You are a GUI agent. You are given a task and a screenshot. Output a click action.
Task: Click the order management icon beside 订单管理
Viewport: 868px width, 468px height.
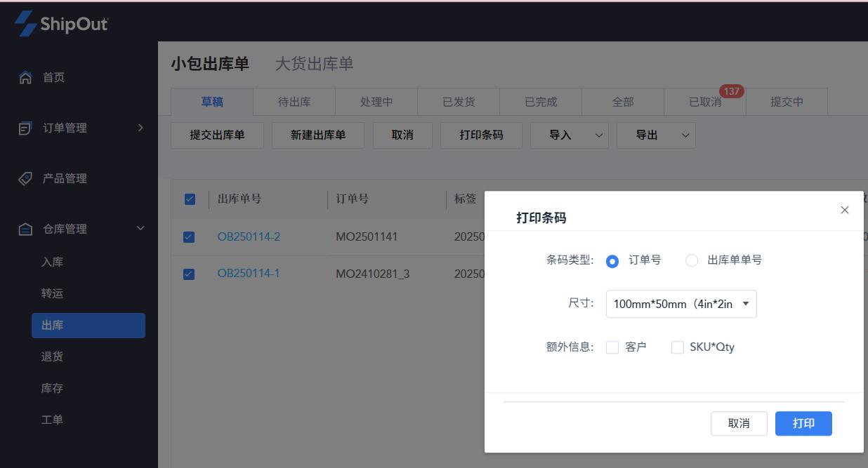tap(25, 128)
